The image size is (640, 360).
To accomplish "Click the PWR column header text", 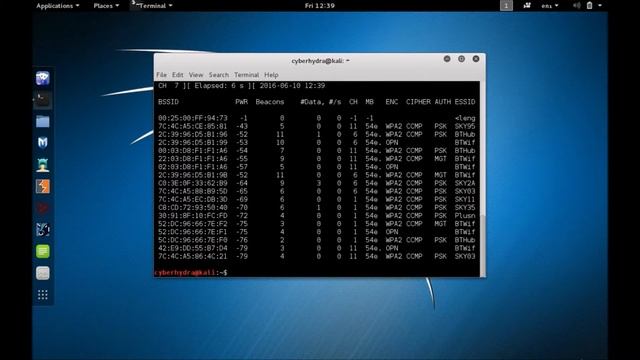I will pyautogui.click(x=242, y=102).
